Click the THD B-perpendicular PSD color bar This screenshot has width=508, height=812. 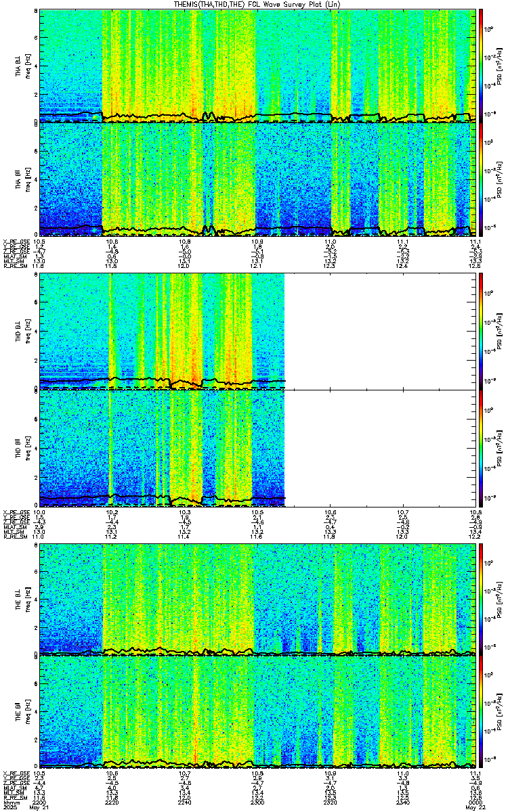480,332
